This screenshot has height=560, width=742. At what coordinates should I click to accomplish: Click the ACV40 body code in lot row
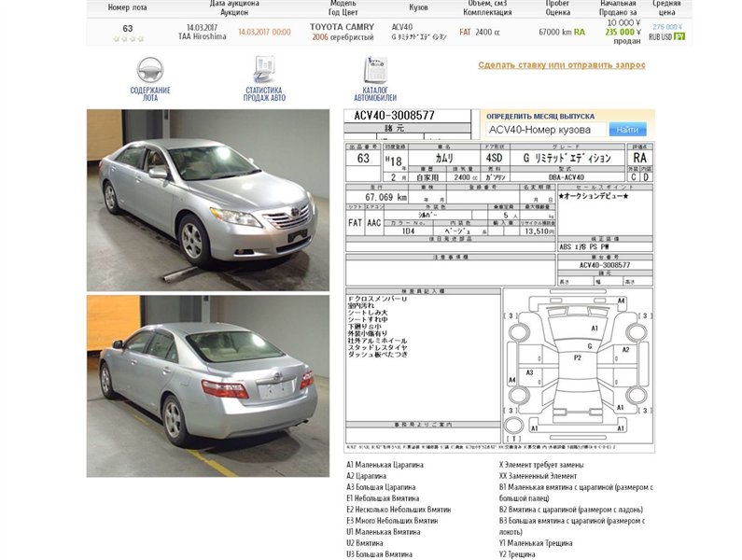tap(401, 27)
